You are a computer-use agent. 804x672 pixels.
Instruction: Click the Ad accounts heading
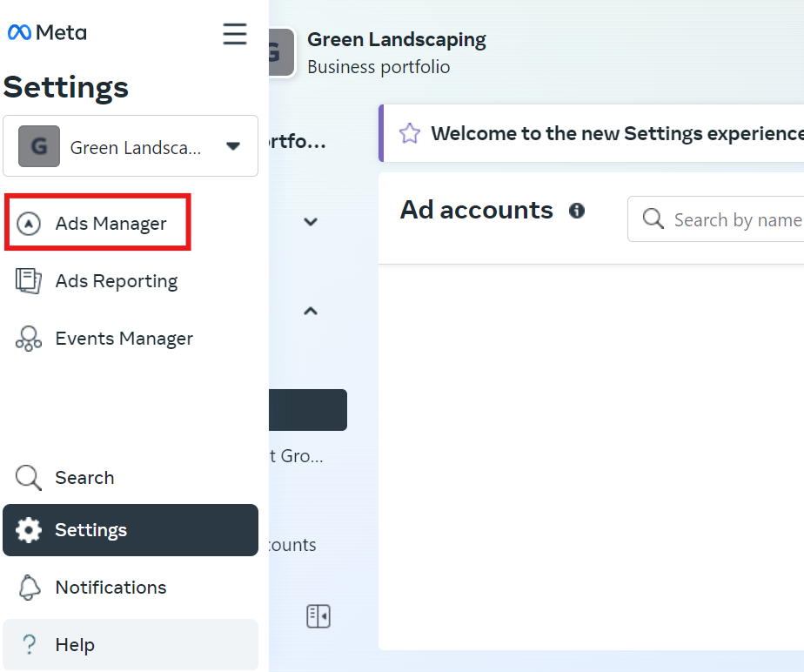476,210
